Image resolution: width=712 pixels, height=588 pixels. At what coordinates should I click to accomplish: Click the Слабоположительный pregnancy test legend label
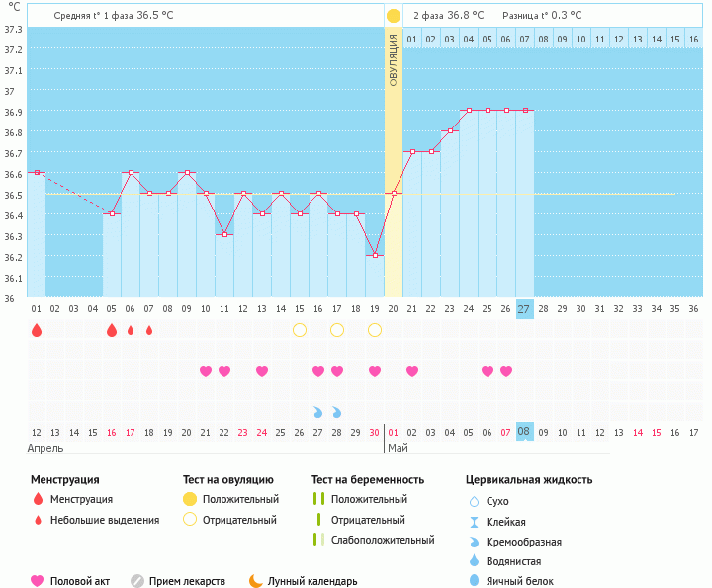click(383, 540)
